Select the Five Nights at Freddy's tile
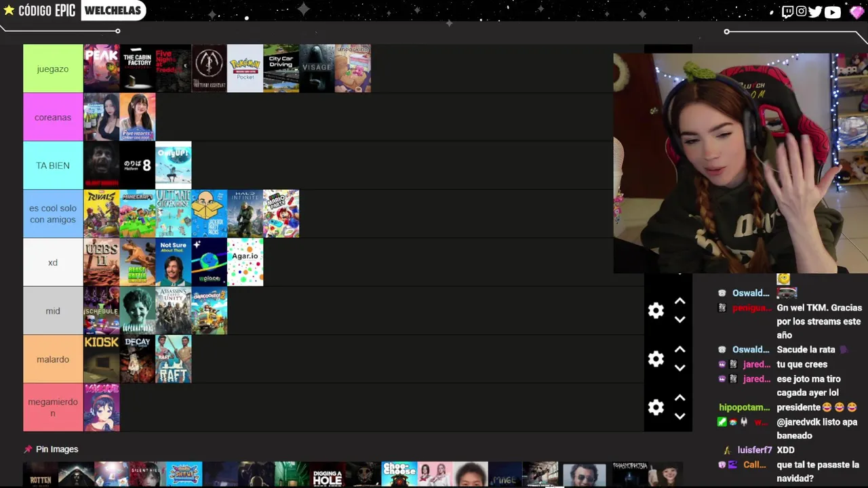 pos(174,68)
